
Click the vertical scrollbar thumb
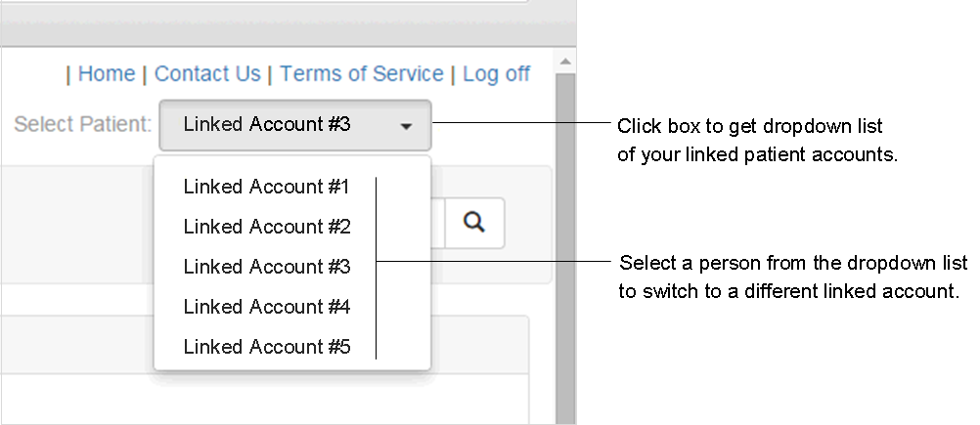[564, 244]
